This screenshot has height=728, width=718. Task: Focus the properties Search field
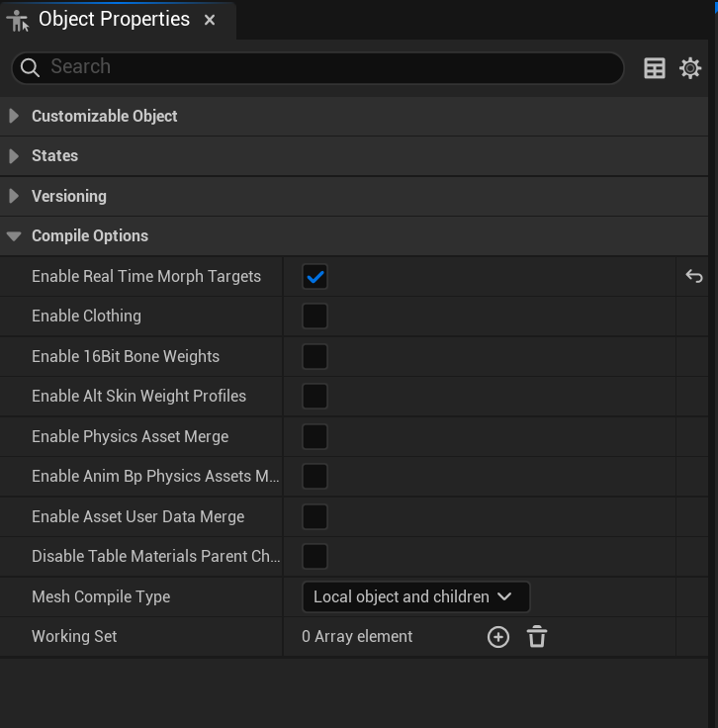(x=317, y=68)
